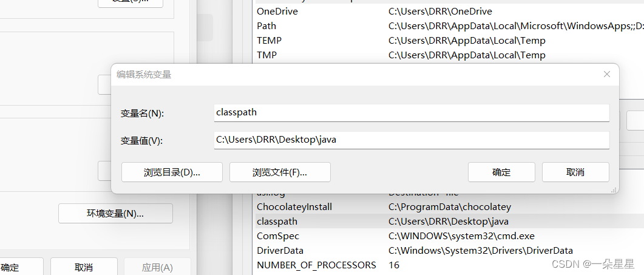Select the NUMBER_OF_PROCESSORS variable row
This screenshot has height=275, width=644.
(449, 265)
